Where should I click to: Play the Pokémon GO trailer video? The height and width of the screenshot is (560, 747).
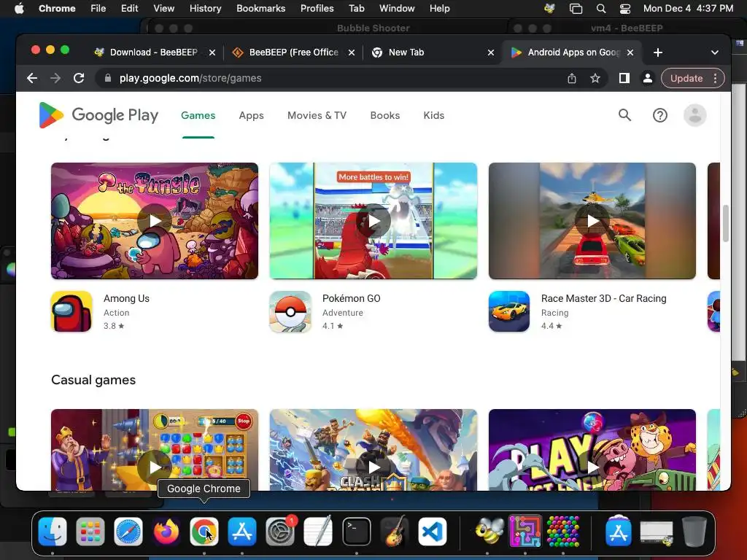click(x=373, y=221)
